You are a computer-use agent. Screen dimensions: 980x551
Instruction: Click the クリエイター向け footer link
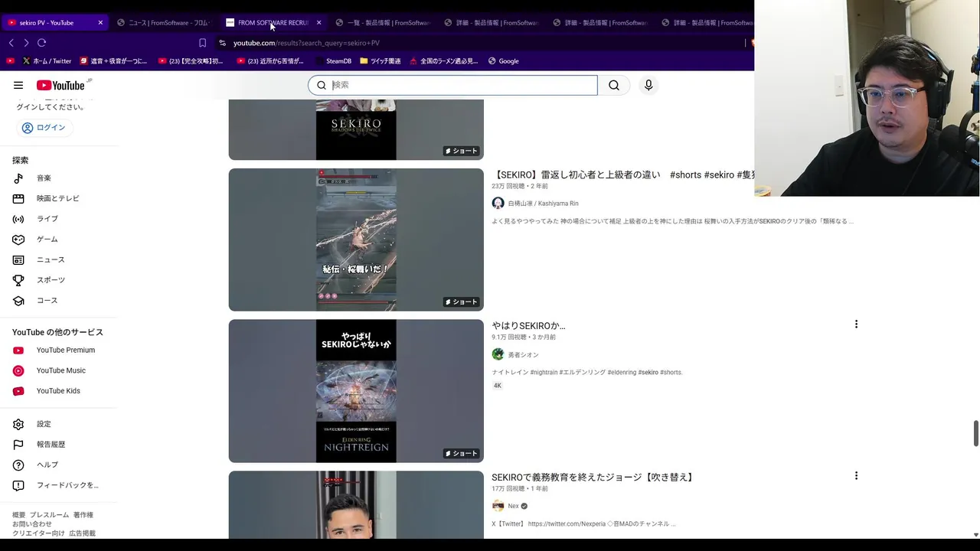[38, 533]
